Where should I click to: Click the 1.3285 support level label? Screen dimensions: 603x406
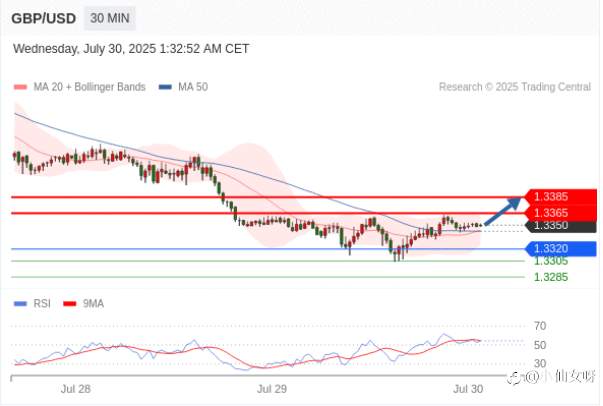click(551, 277)
